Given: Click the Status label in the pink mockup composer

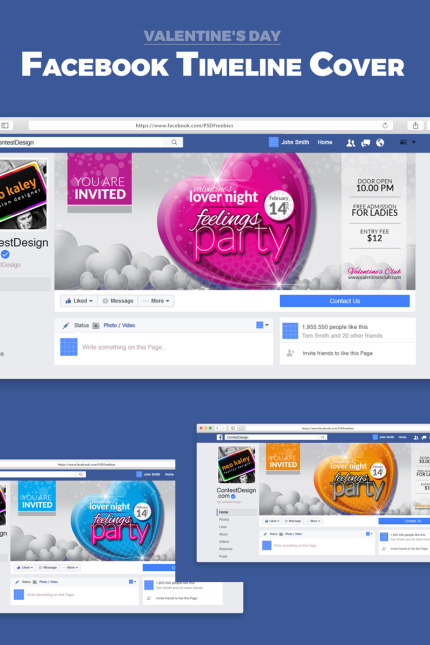Looking at the screenshot, I should (81, 325).
